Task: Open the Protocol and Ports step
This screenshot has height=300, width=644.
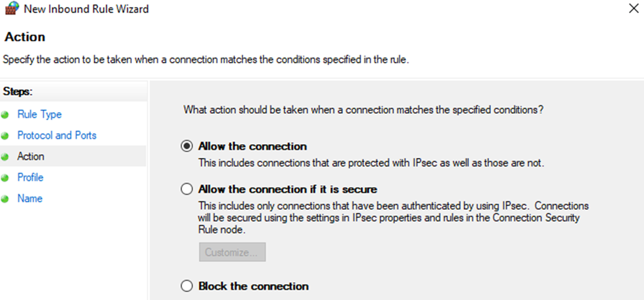Action: tap(57, 136)
